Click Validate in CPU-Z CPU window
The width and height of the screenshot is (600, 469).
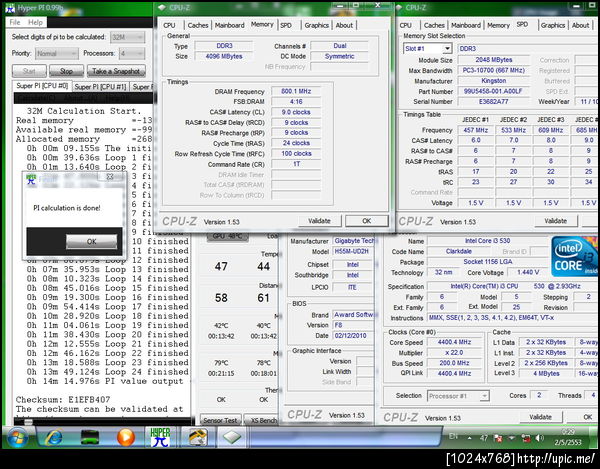pos(541,417)
